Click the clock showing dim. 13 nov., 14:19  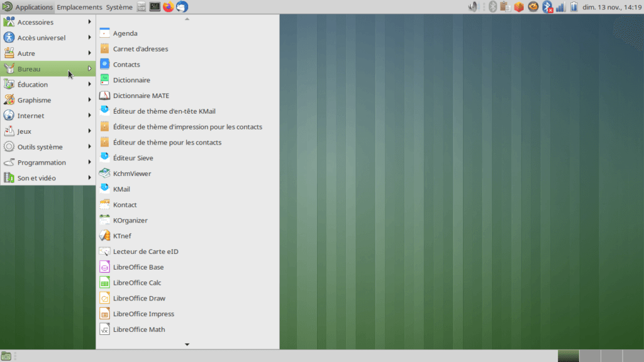point(611,7)
